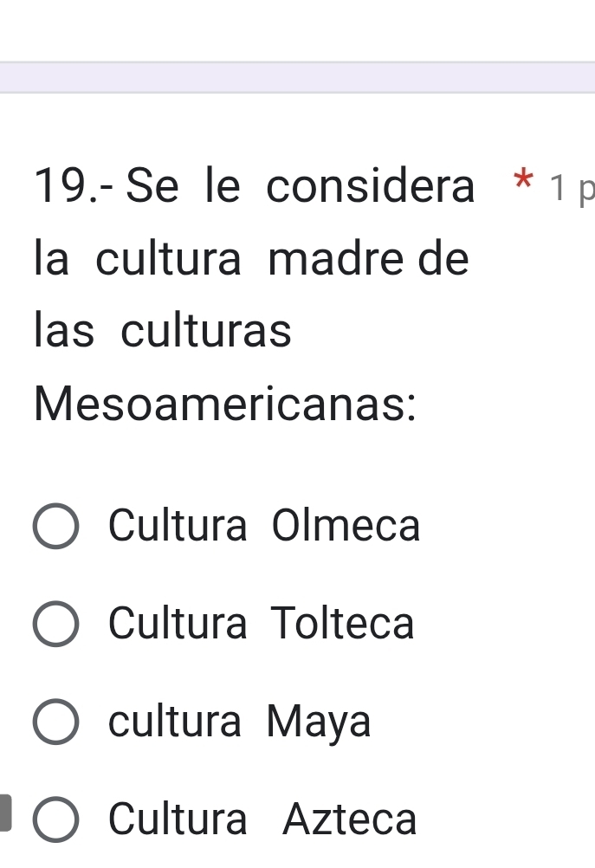
Task: Select the Cultura Olmeca radio button
Action: 56,528
